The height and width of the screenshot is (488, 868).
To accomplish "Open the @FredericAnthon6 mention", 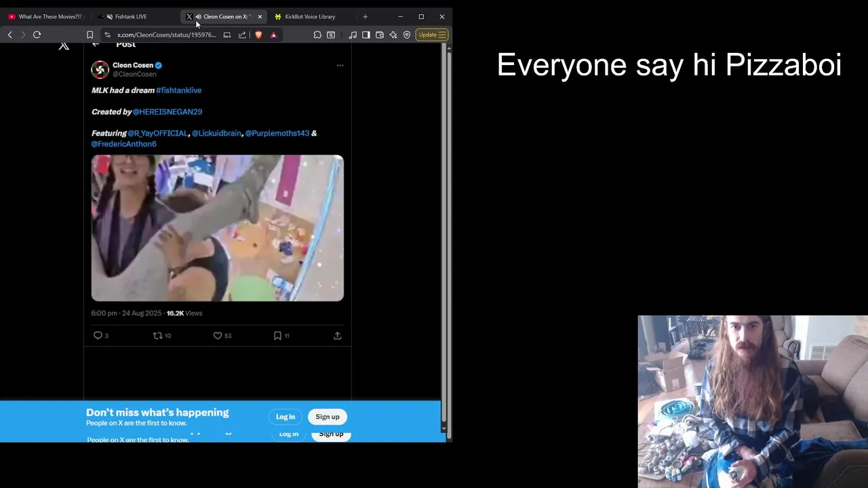I will point(124,144).
